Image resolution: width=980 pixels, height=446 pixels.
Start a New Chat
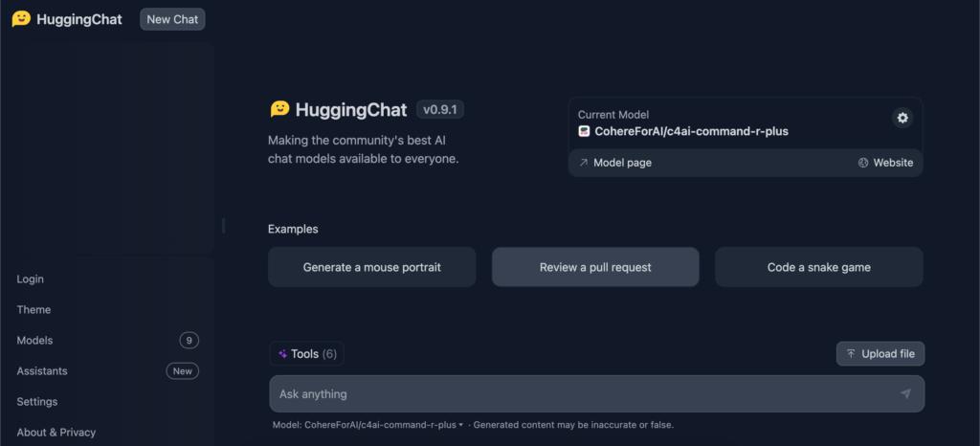point(172,19)
